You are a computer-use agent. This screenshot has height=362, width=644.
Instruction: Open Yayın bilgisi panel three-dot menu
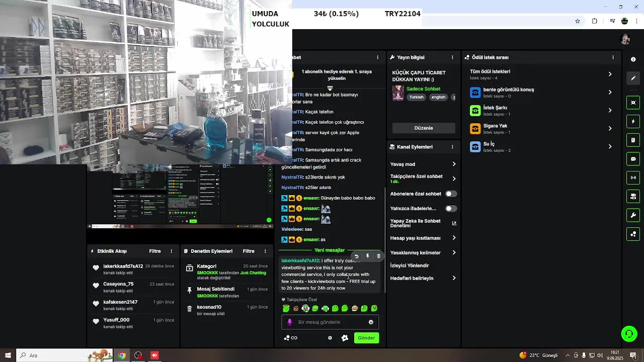(x=452, y=57)
